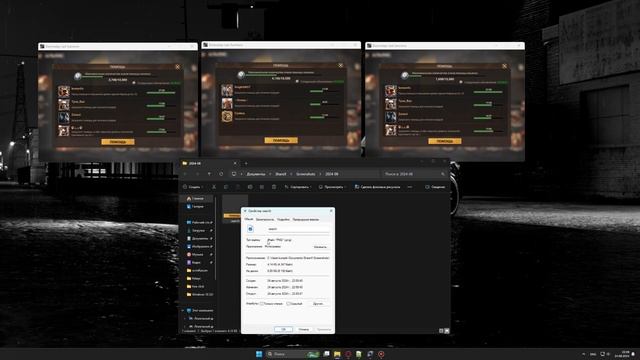Viewport: 640px width, 360px height.
Task: Toggle the checkbox in left game help panel
Action: (x=134, y=83)
